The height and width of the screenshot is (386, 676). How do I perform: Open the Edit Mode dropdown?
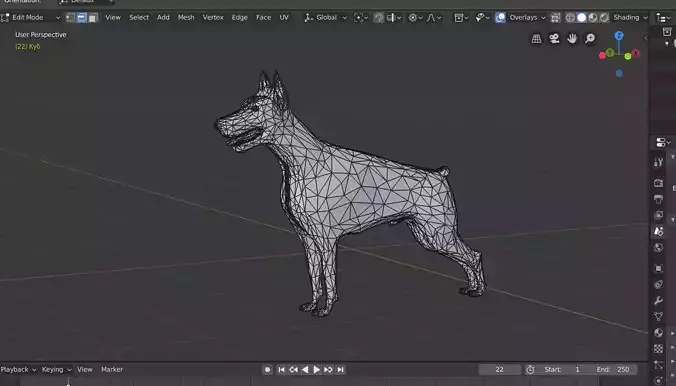tap(30, 18)
